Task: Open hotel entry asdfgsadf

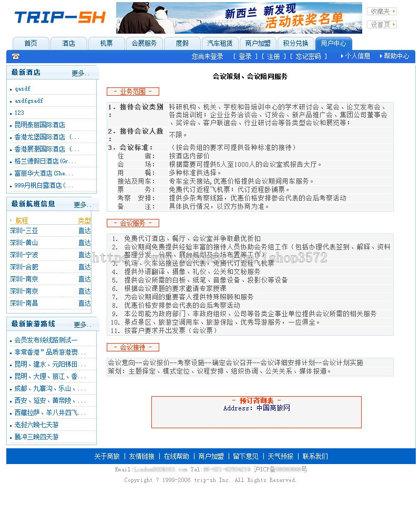Action: [x=29, y=101]
